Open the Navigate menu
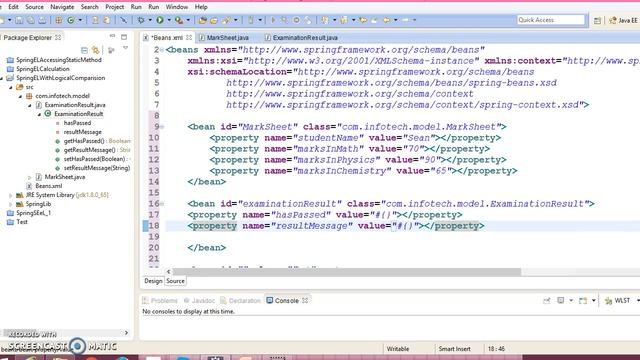 [62, 7]
